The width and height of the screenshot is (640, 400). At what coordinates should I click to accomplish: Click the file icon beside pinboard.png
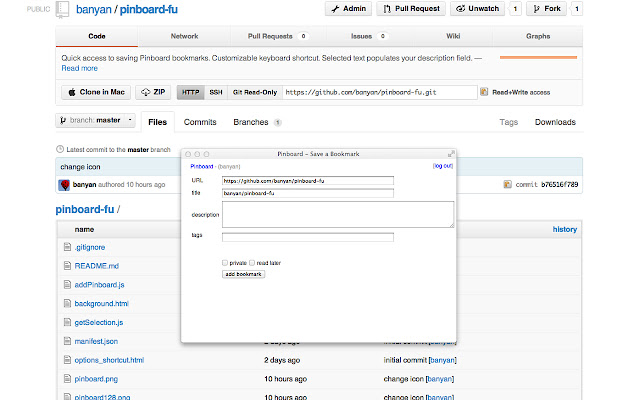click(x=67, y=378)
